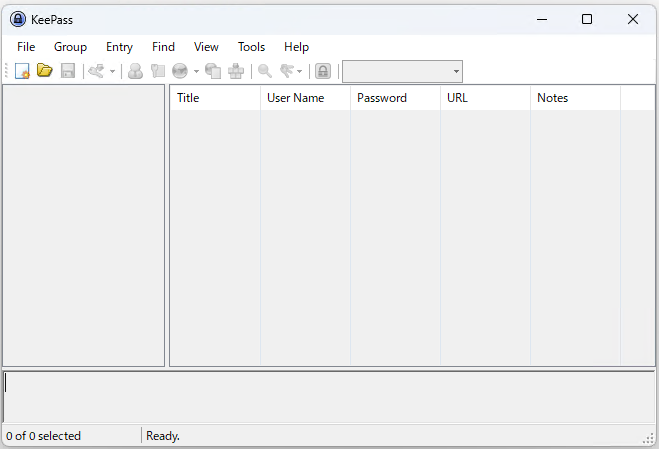Close the KeePass window

point(633,19)
